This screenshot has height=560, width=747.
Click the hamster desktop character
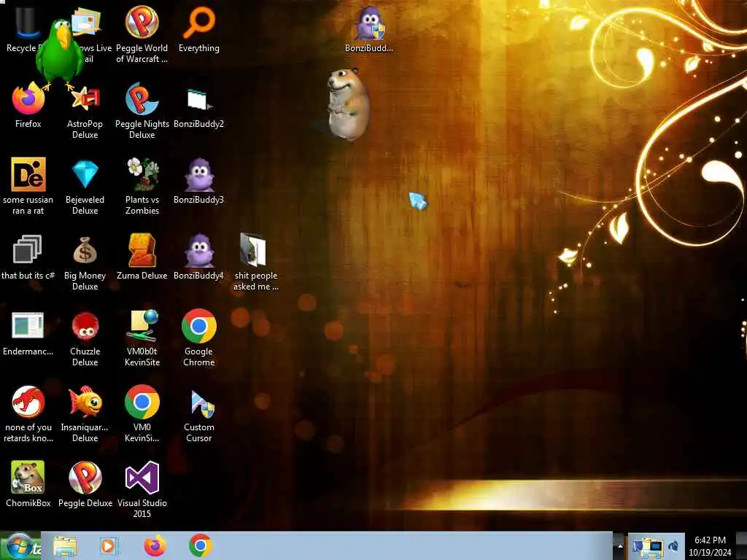(x=348, y=104)
